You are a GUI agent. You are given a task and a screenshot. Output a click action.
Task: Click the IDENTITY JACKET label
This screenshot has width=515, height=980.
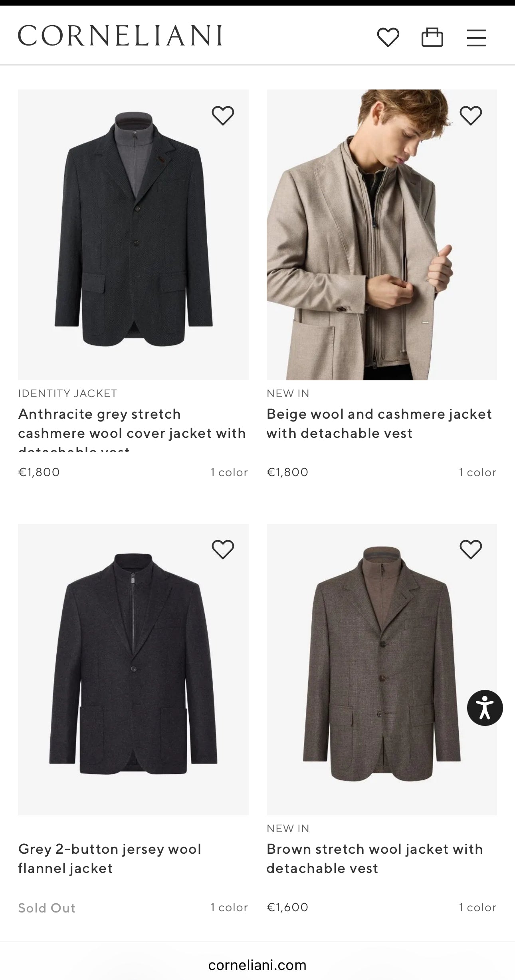point(67,394)
